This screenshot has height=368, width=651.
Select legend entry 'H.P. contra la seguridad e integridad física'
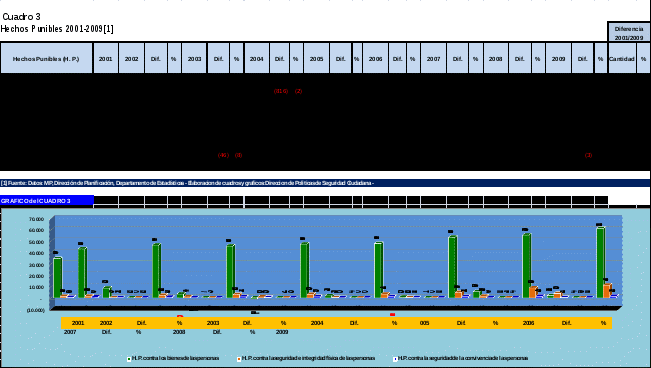[x=308, y=358]
